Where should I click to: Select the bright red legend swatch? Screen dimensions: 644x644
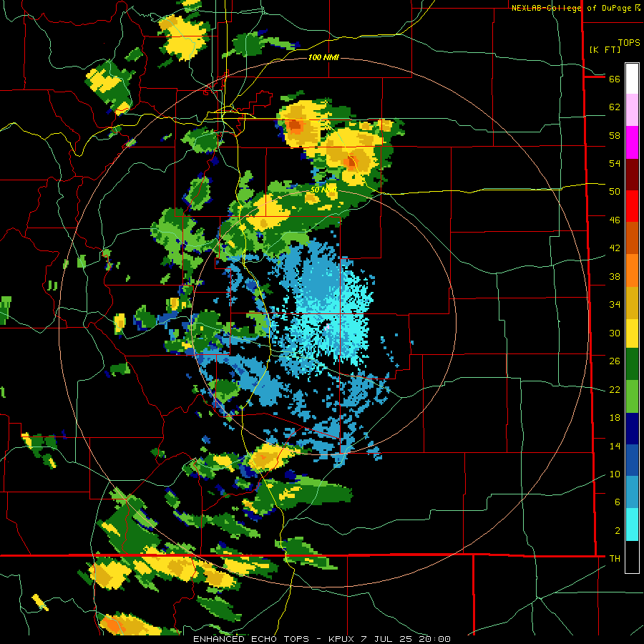632,206
